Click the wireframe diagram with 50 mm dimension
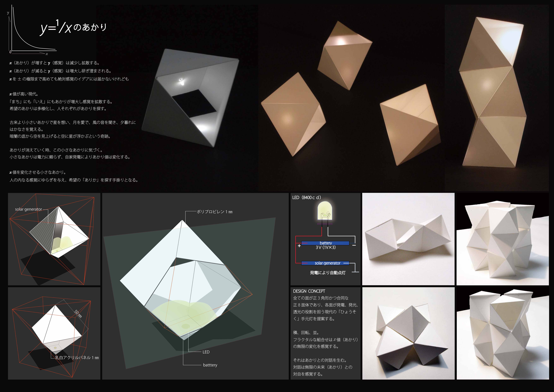 tap(54, 333)
